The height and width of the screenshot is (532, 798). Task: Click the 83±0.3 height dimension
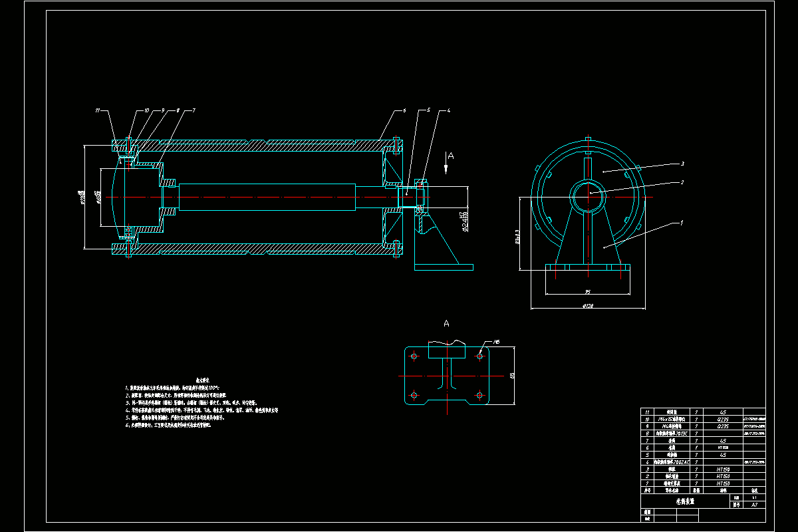tap(517, 237)
